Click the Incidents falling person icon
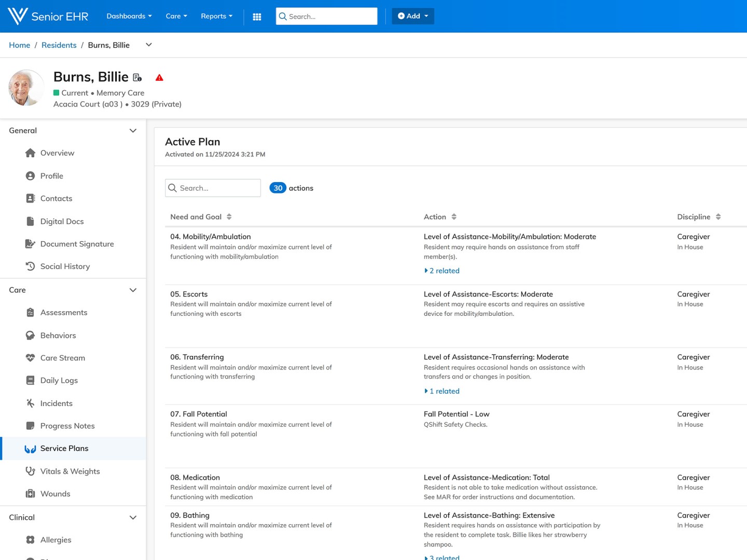 point(31,403)
